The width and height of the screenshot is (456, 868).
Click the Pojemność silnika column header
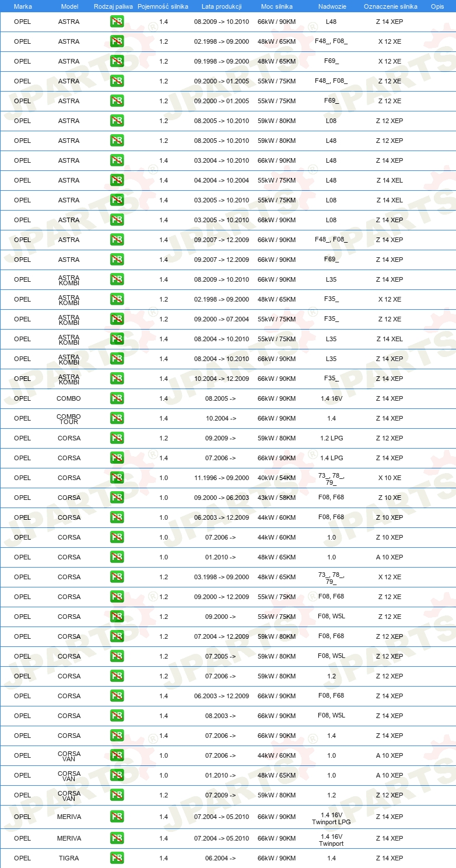163,6
